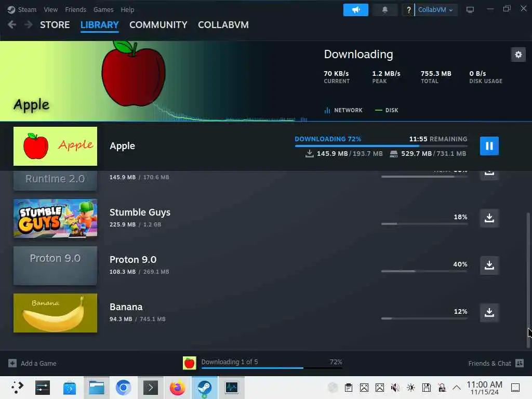This screenshot has width=532, height=399.
Task: Open the Games menu
Action: click(103, 10)
